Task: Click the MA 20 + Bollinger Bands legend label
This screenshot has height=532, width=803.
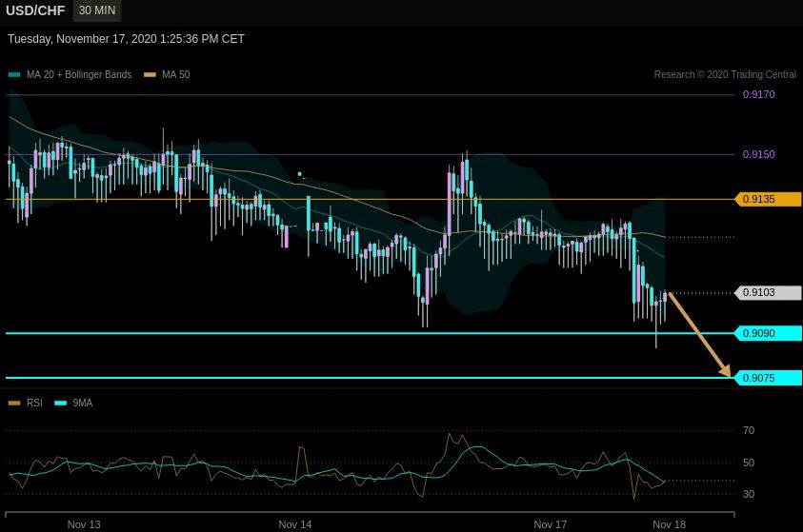Action: coord(79,74)
